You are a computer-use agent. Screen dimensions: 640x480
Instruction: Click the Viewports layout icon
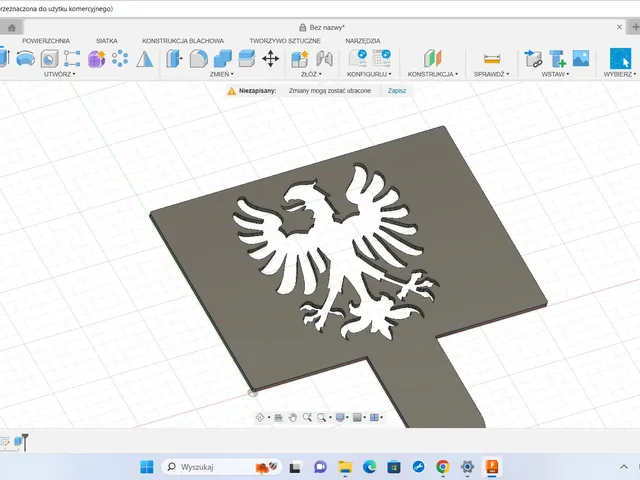[x=374, y=417]
